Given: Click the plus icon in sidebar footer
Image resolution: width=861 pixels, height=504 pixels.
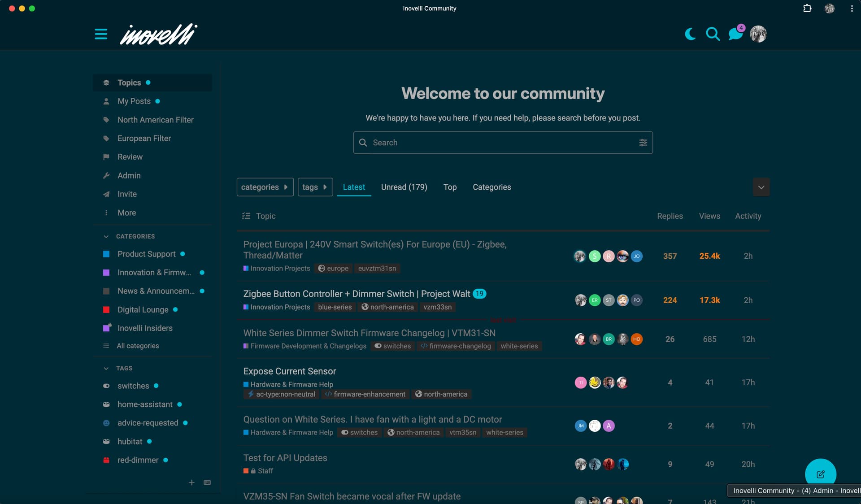Looking at the screenshot, I should click(x=191, y=482).
